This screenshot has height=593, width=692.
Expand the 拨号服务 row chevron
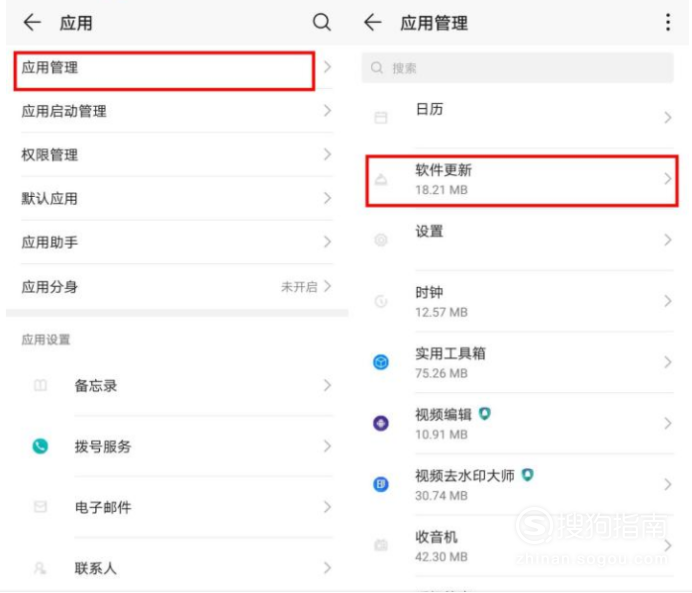tap(327, 446)
